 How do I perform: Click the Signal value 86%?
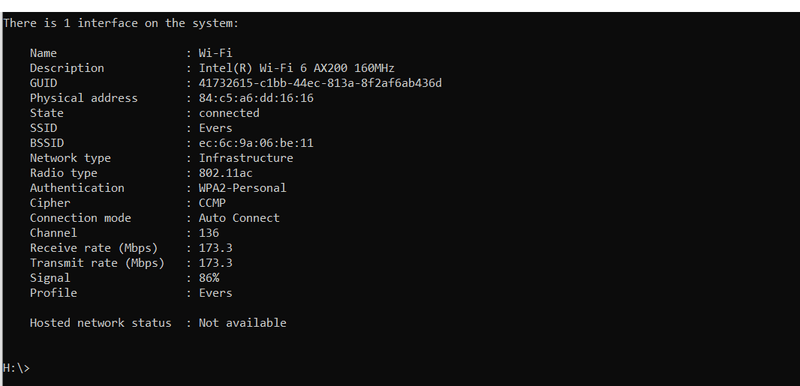[209, 278]
